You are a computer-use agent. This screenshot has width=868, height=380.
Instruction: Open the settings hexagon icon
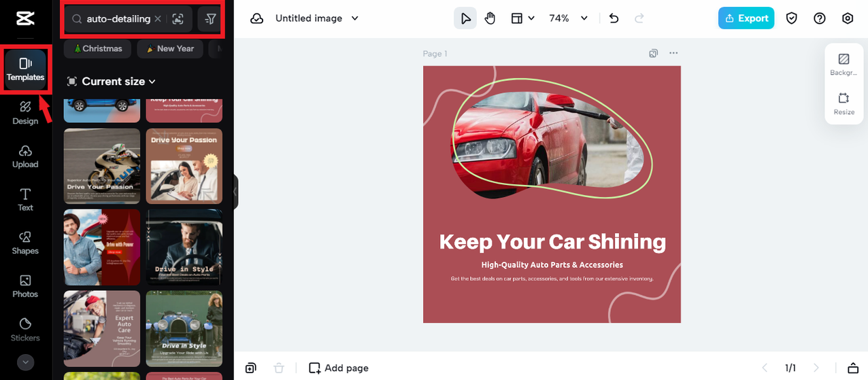pos(848,18)
